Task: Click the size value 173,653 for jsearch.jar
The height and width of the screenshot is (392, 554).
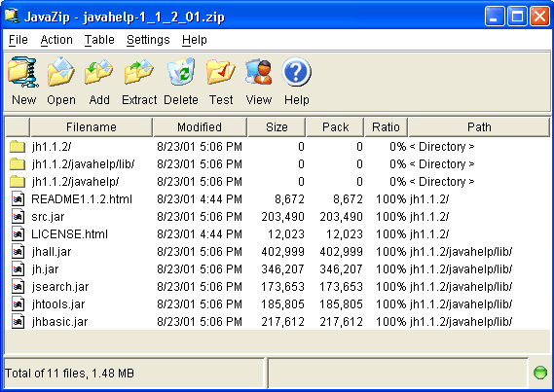Action: point(282,287)
